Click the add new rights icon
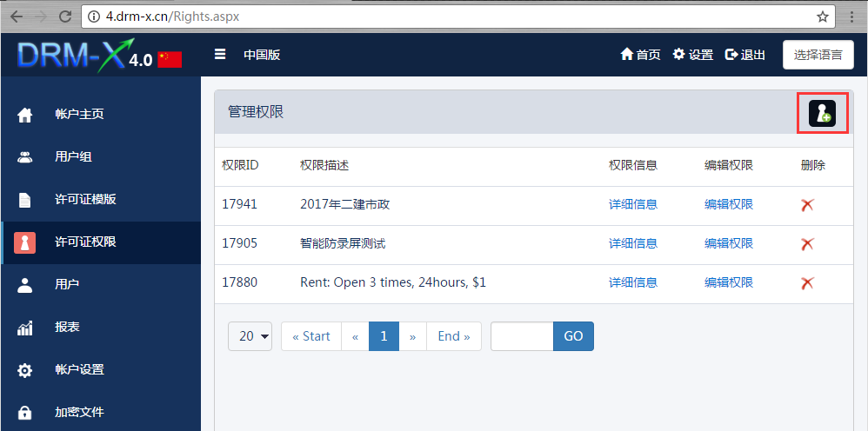Image resolution: width=868 pixels, height=431 pixels. coord(822,113)
